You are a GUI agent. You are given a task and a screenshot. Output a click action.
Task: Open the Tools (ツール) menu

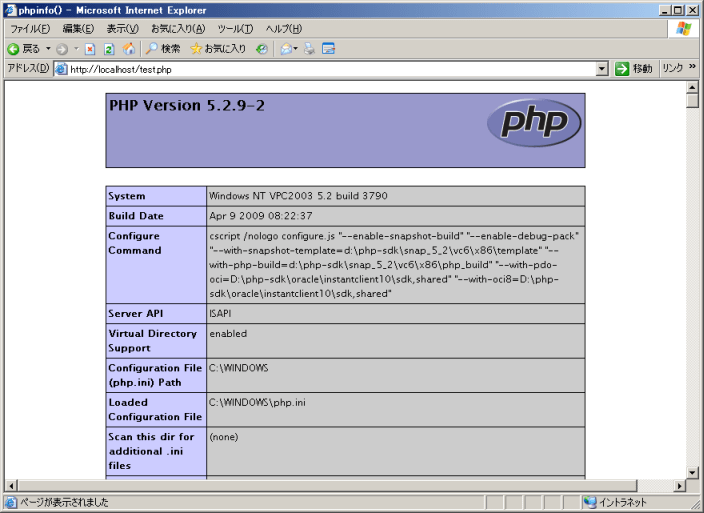click(235, 29)
